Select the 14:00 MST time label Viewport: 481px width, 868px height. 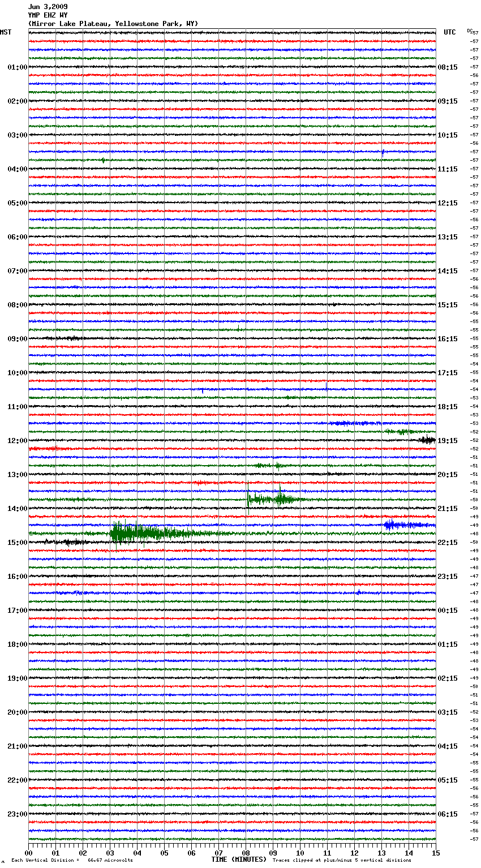pyautogui.click(x=18, y=509)
